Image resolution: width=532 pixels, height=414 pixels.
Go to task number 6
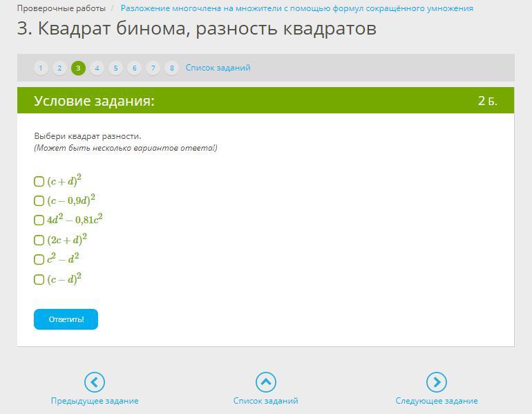point(134,68)
